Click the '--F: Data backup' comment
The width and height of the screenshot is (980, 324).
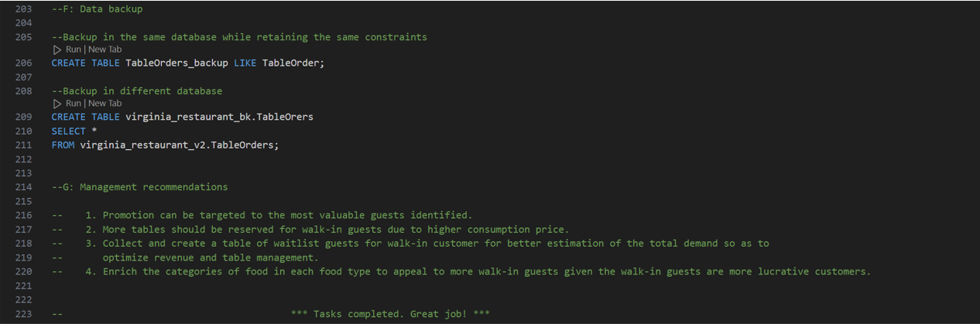pyautogui.click(x=97, y=9)
